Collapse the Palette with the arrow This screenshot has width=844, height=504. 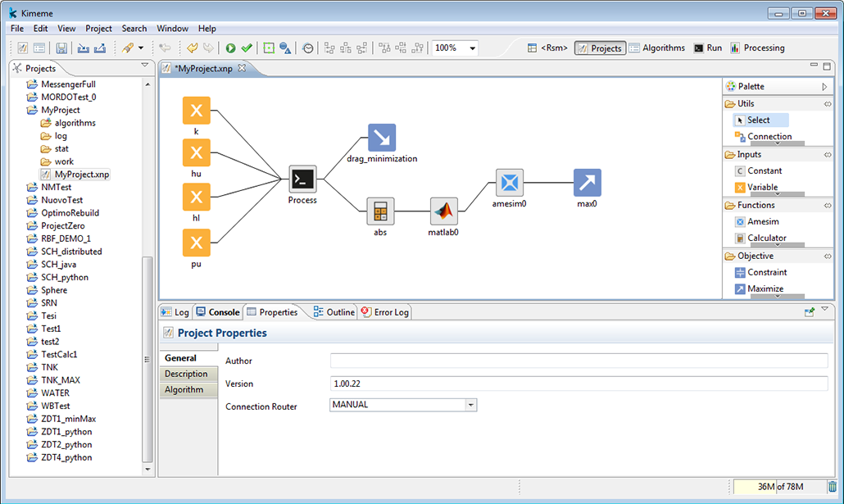[x=824, y=86]
